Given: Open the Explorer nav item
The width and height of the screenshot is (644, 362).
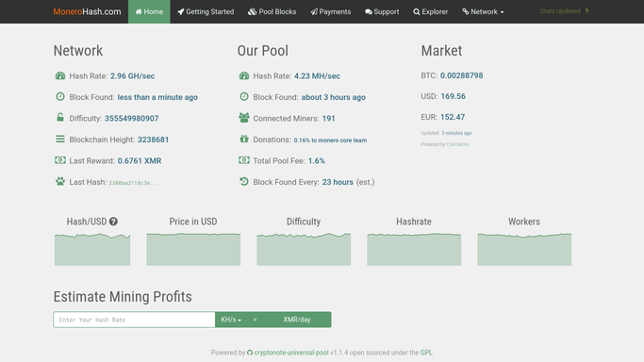Looking at the screenshot, I should pos(430,11).
